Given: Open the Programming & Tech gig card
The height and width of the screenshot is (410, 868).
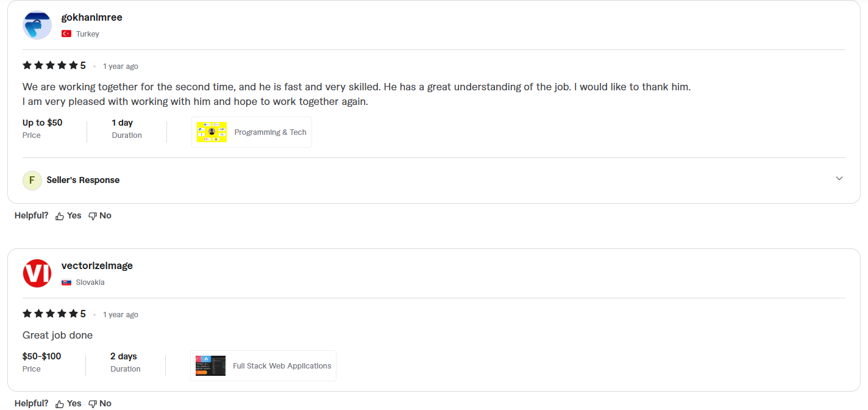Looking at the screenshot, I should [252, 132].
